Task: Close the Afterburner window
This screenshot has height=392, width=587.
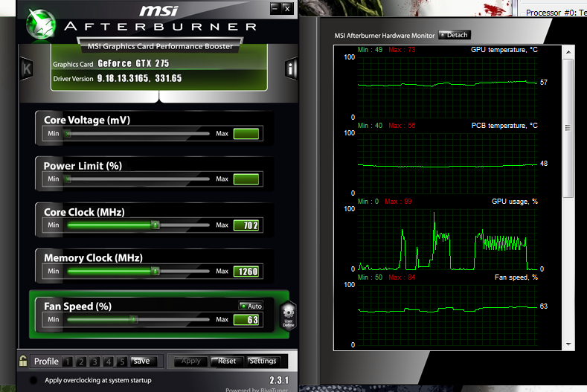Action: coord(287,8)
